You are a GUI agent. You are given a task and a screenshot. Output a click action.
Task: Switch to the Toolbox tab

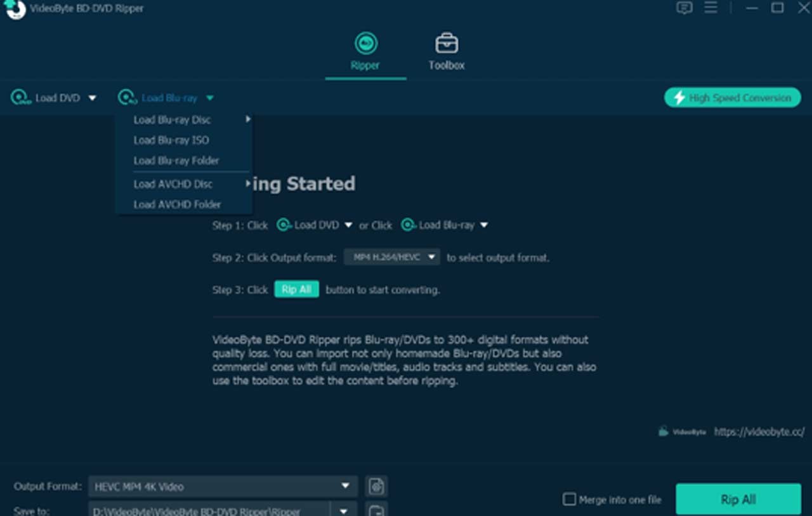pos(446,52)
